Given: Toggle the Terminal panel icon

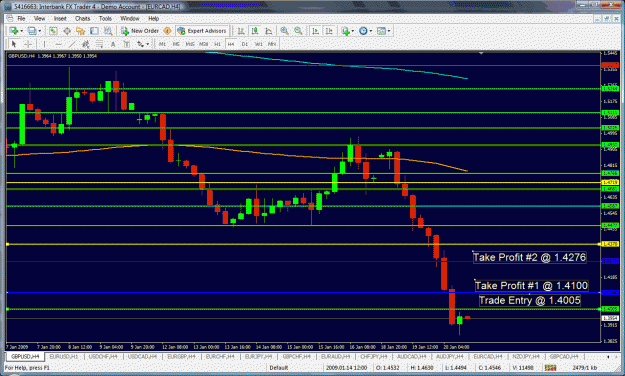Looking at the screenshot, I should tap(94, 31).
